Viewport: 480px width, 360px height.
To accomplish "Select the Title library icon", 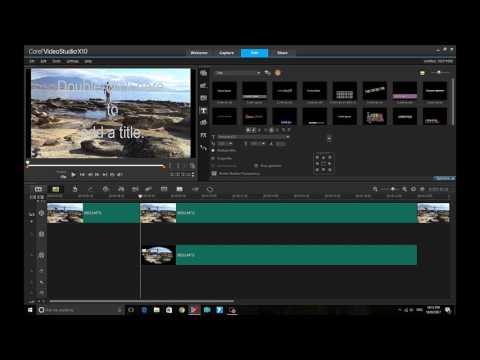I will pos(203,110).
